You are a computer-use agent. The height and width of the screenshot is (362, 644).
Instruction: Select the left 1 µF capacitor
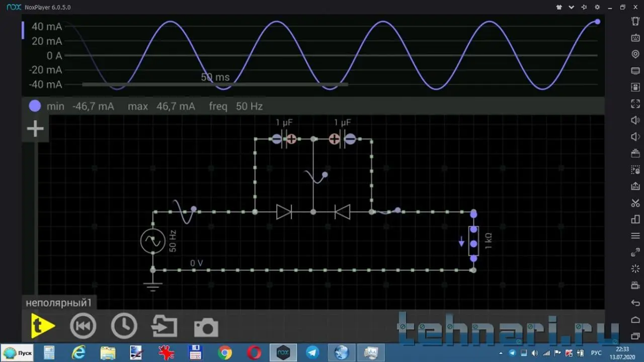(x=284, y=139)
